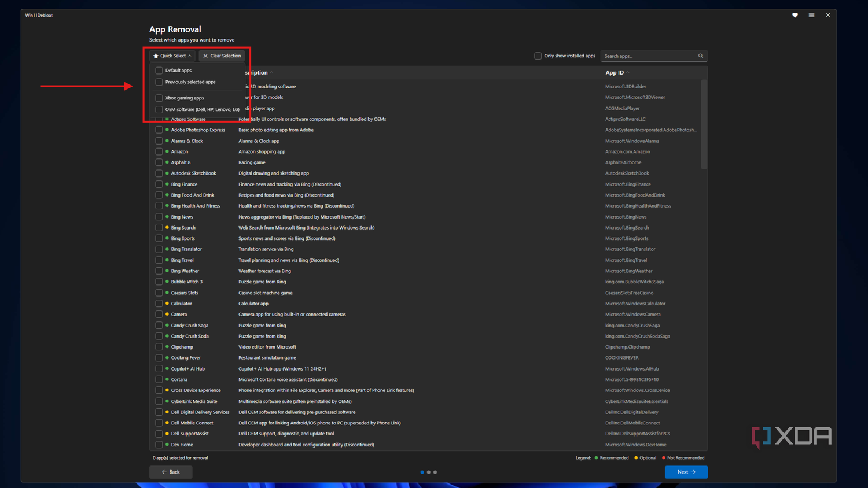Check the Dell SupportAssist checkbox
This screenshot has width=868, height=488.
point(159,434)
